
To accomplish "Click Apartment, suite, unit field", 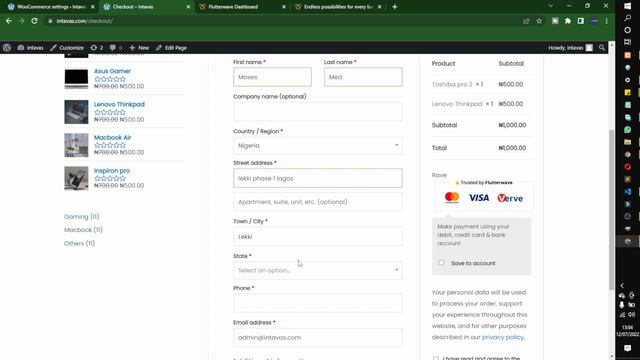I will pyautogui.click(x=318, y=202).
